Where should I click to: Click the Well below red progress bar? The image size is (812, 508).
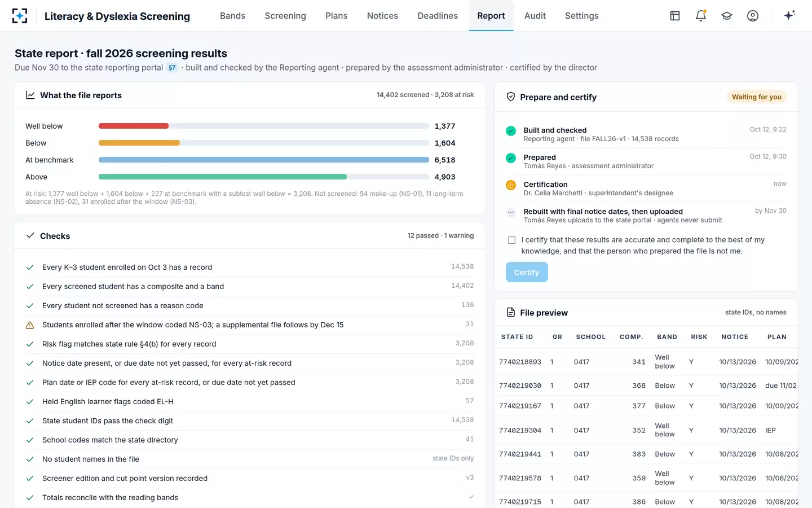click(x=134, y=126)
